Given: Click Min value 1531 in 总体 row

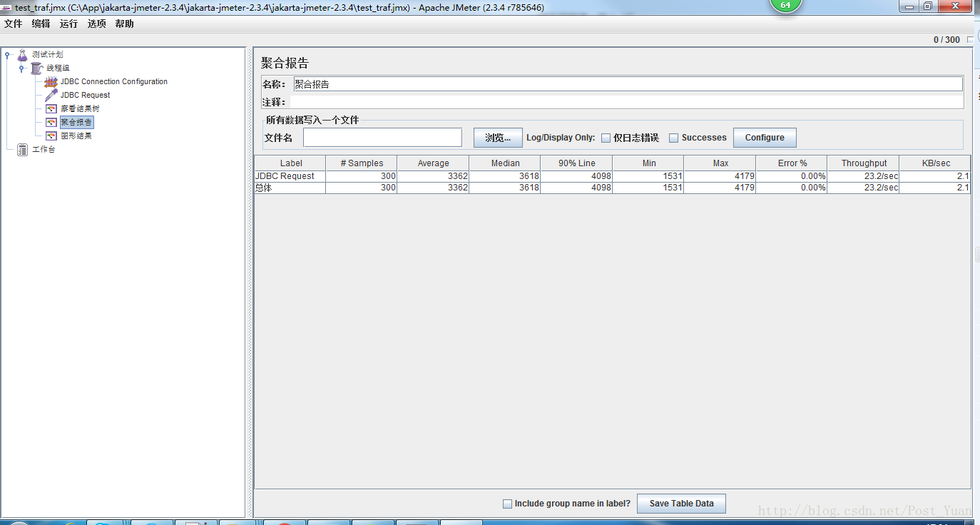Looking at the screenshot, I should [x=648, y=188].
